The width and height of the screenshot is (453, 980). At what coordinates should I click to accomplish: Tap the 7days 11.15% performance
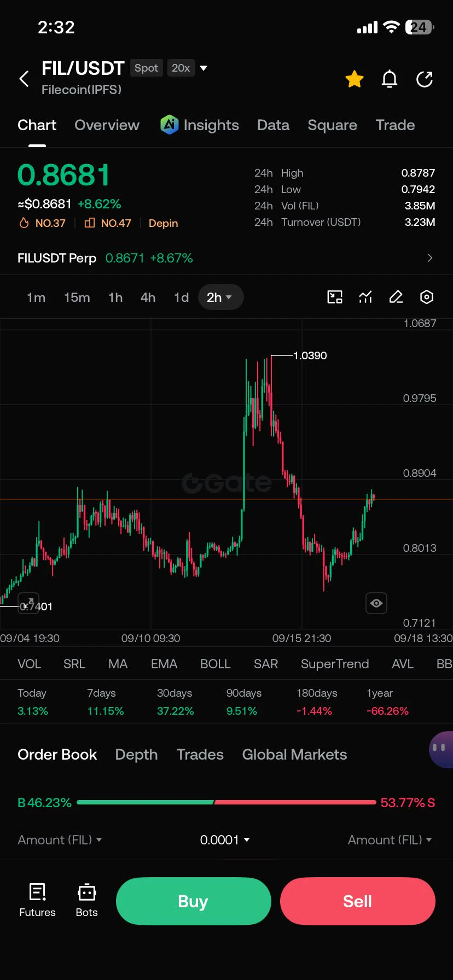(106, 702)
